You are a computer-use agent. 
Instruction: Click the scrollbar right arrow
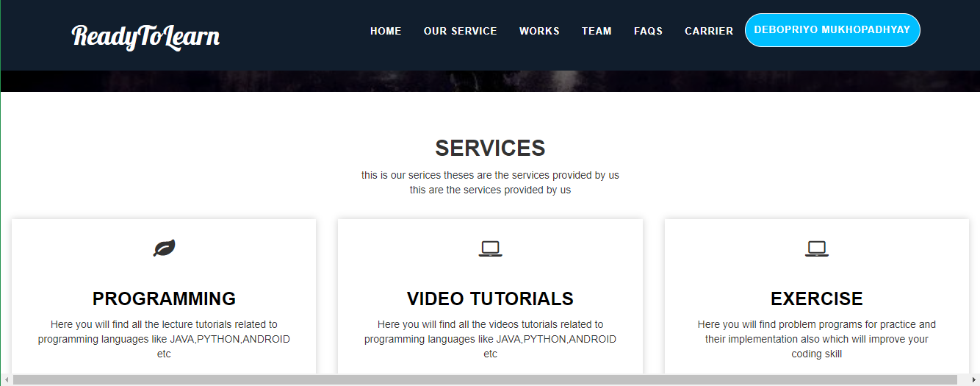click(973, 380)
